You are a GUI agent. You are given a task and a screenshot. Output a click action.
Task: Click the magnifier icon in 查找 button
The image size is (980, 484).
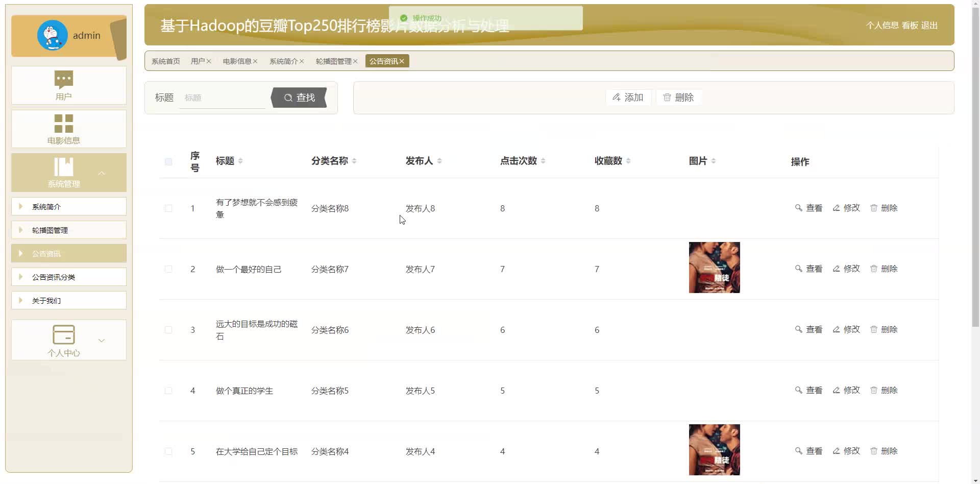pyautogui.click(x=288, y=98)
